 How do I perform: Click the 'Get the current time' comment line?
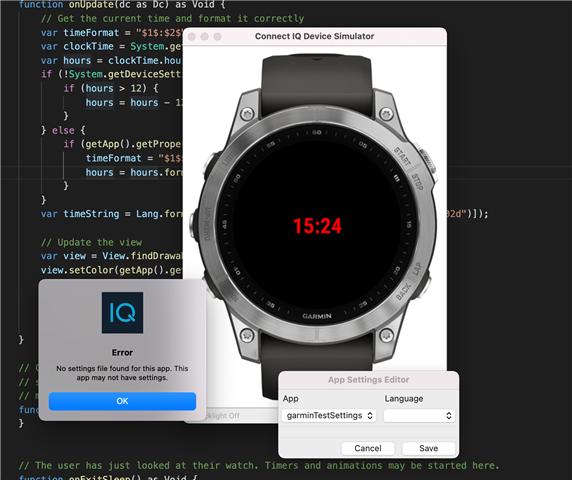click(172, 18)
